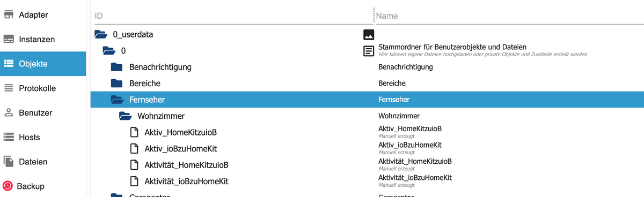Click the Name filter input field
644x197 pixels.
509,16
